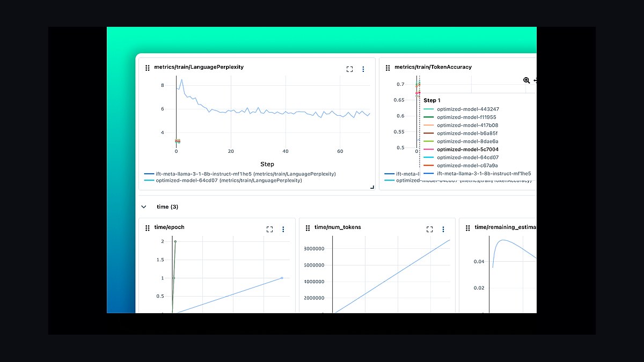This screenshot has width=644, height=362.
Task: Grab LanguagePerplexity chart drag handle
Action: tap(148, 68)
